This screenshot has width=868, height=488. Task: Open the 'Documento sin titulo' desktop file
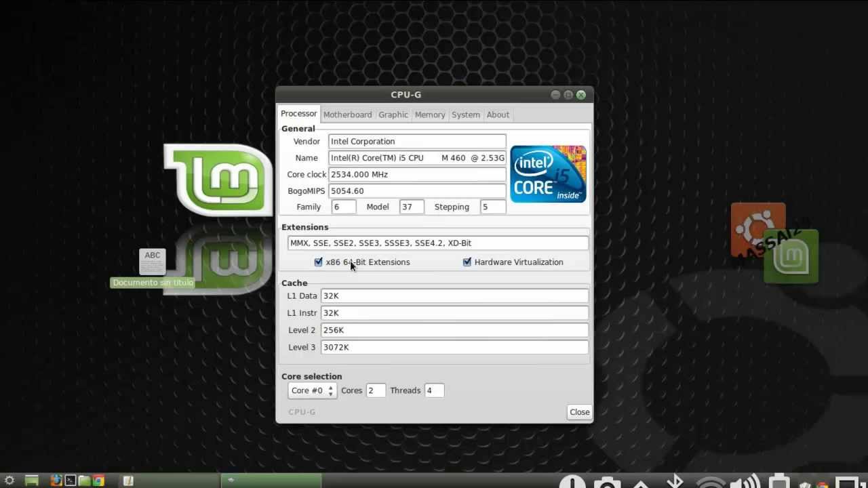[x=153, y=268]
